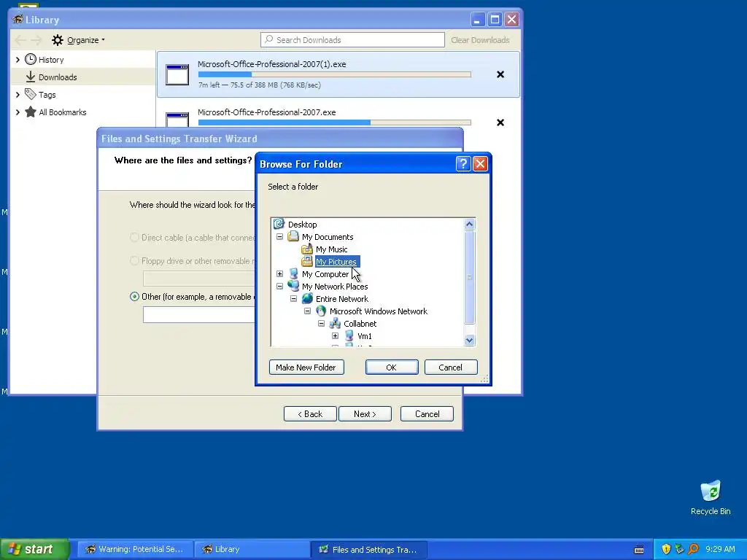The height and width of the screenshot is (560, 747).
Task: Click the folder tree scroll up arrow
Action: coord(469,225)
